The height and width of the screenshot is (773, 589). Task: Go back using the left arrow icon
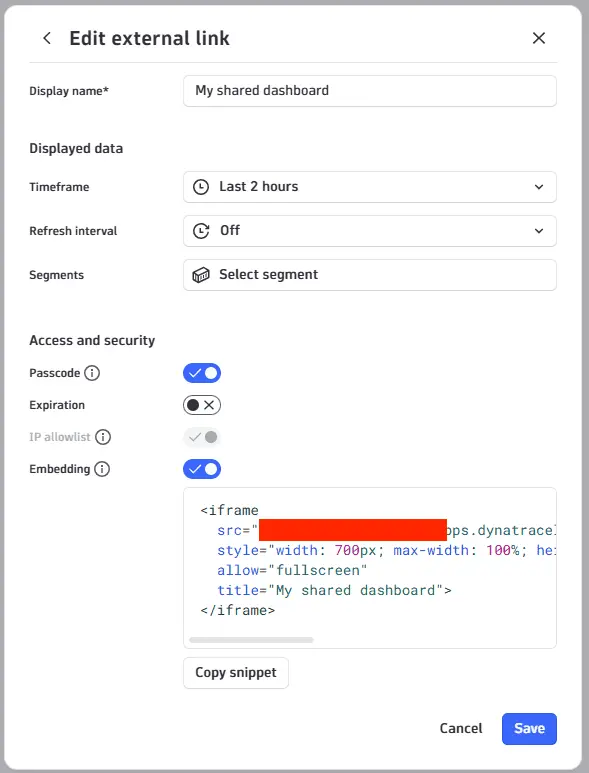click(x=47, y=38)
